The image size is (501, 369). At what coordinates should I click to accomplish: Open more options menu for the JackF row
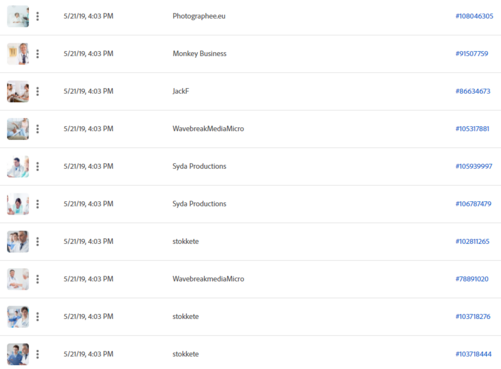click(38, 91)
